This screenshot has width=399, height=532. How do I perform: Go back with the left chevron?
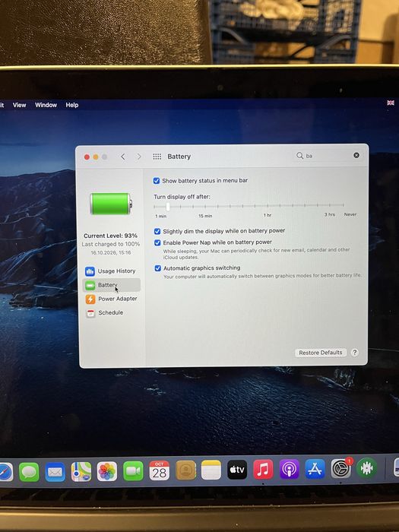click(123, 157)
